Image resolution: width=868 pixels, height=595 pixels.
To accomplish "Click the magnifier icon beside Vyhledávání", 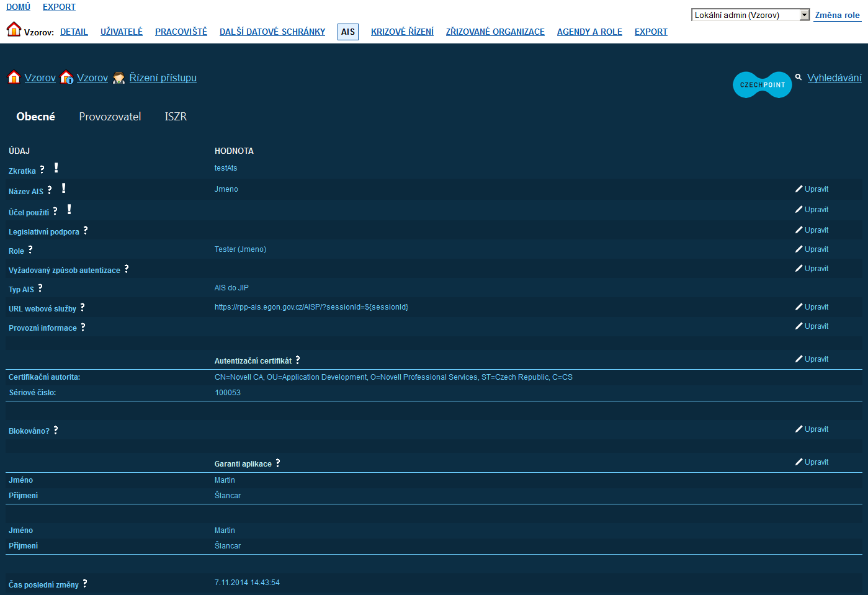I will click(x=799, y=77).
